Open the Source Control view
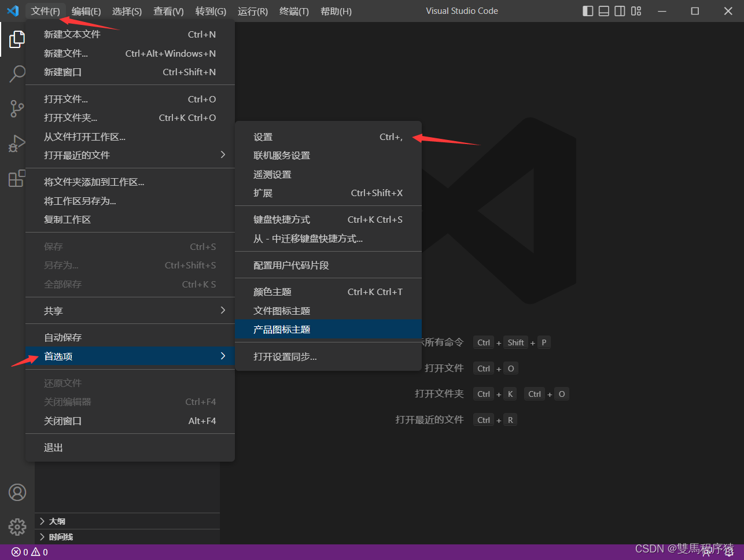This screenshot has width=744, height=560. (17, 108)
